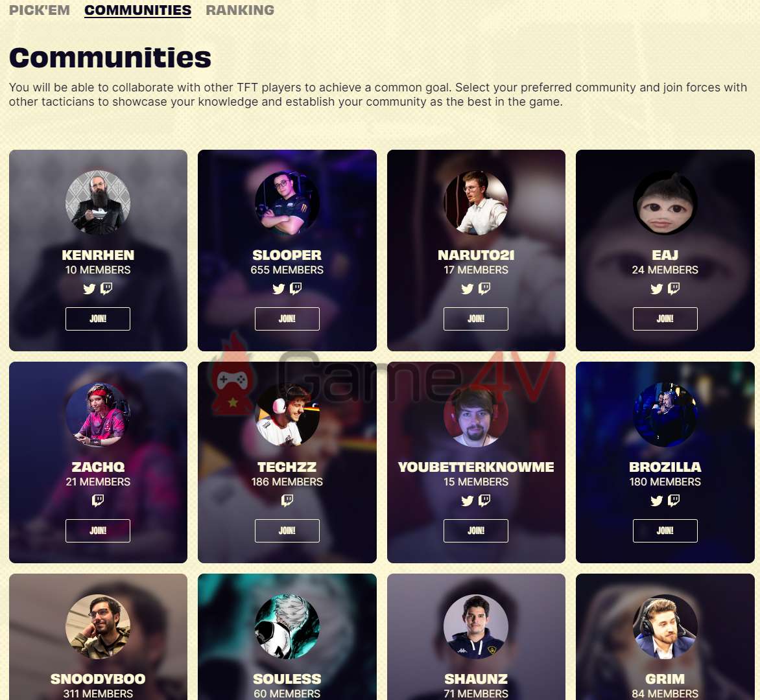The height and width of the screenshot is (700, 760).
Task: Click Naruto21's profile picture
Action: (x=476, y=202)
